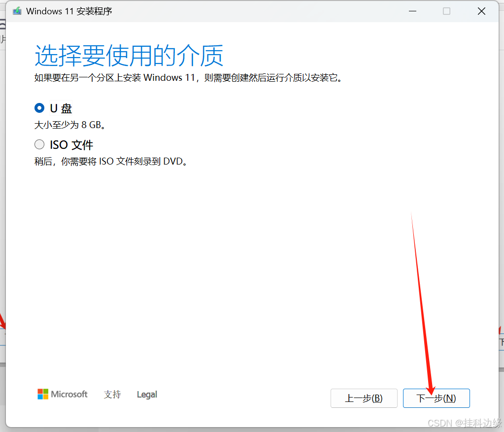The width and height of the screenshot is (504, 432).
Task: Open the Legal link
Action: (147, 395)
